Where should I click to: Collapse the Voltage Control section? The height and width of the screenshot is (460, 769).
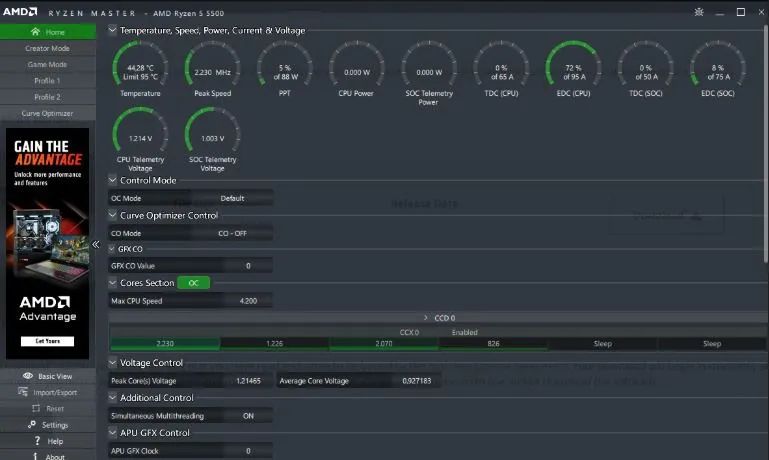click(112, 362)
